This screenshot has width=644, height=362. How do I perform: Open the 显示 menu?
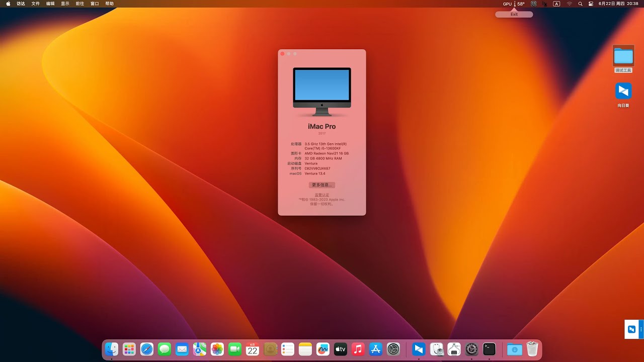(x=65, y=4)
